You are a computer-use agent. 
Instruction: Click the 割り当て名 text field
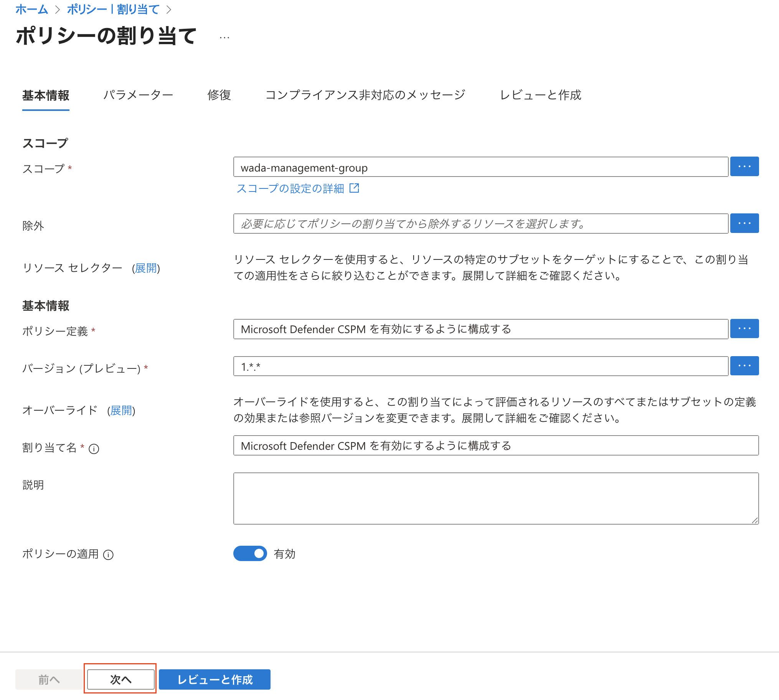(496, 446)
